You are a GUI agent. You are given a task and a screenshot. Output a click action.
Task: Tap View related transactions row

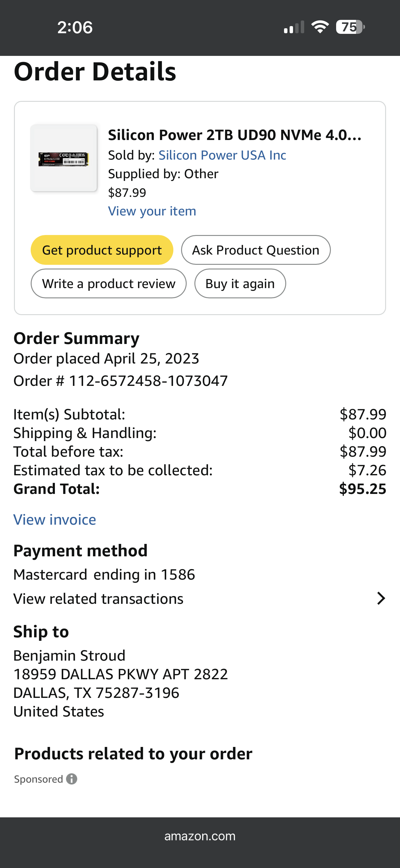click(98, 599)
